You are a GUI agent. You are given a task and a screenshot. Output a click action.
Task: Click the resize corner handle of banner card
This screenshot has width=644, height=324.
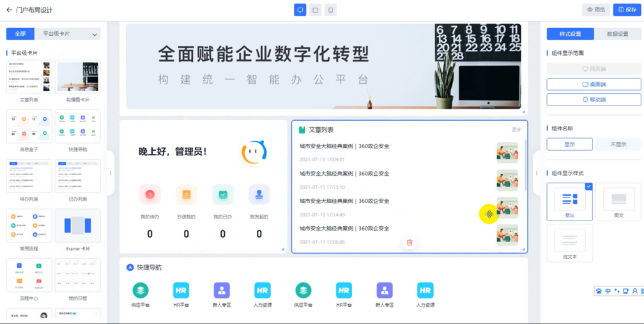coord(524,111)
